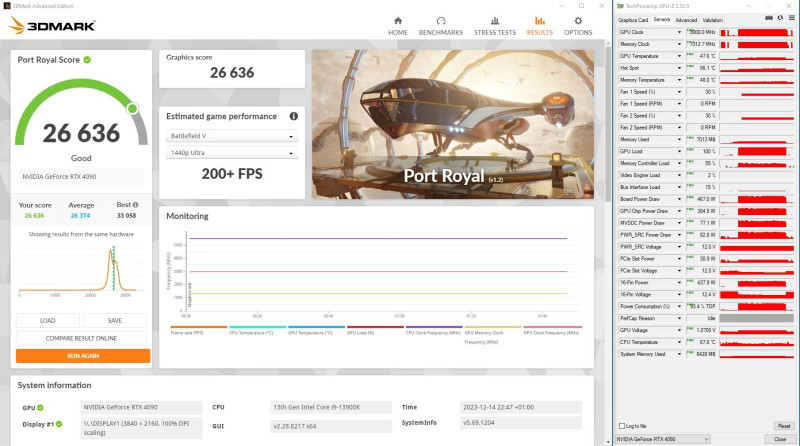Click the info icon next to Best score
Screen dimensions: 800x446
tap(135, 205)
